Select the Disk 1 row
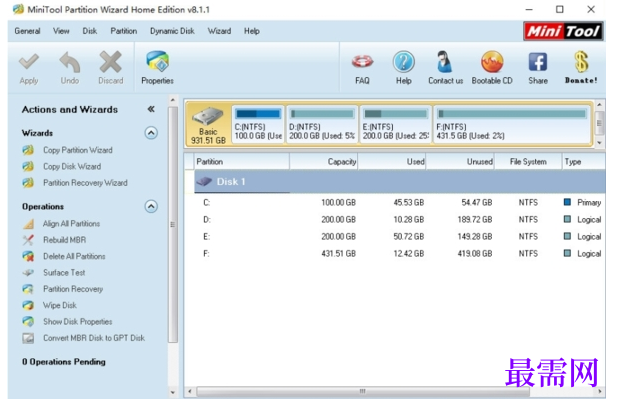The height and width of the screenshot is (404, 617). click(399, 182)
